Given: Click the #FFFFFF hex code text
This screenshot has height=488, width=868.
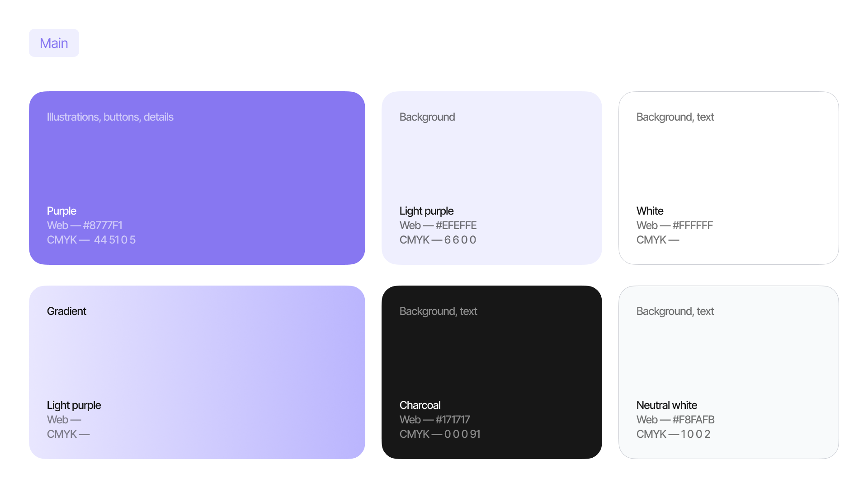Looking at the screenshot, I should click(x=693, y=225).
